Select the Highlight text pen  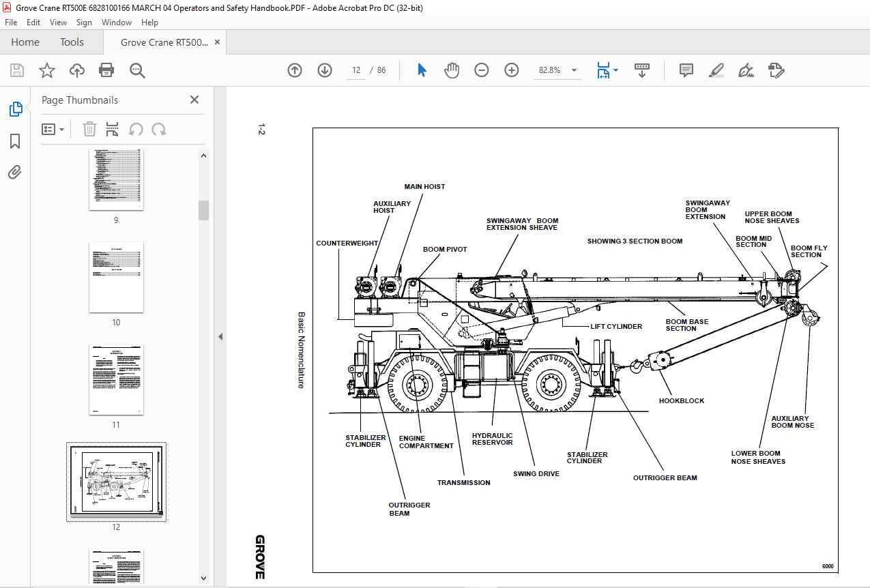click(716, 70)
